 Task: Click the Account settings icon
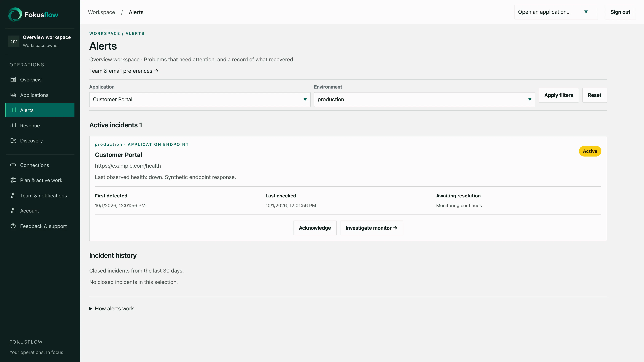pos(13,211)
